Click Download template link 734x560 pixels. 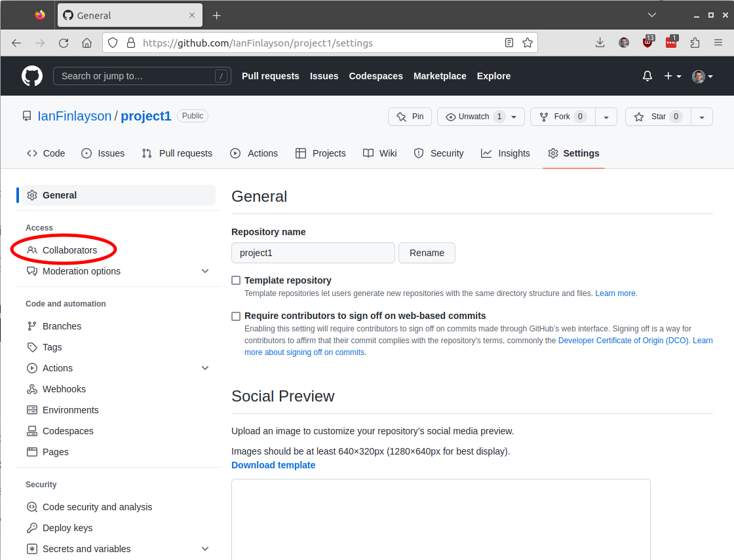click(x=273, y=465)
